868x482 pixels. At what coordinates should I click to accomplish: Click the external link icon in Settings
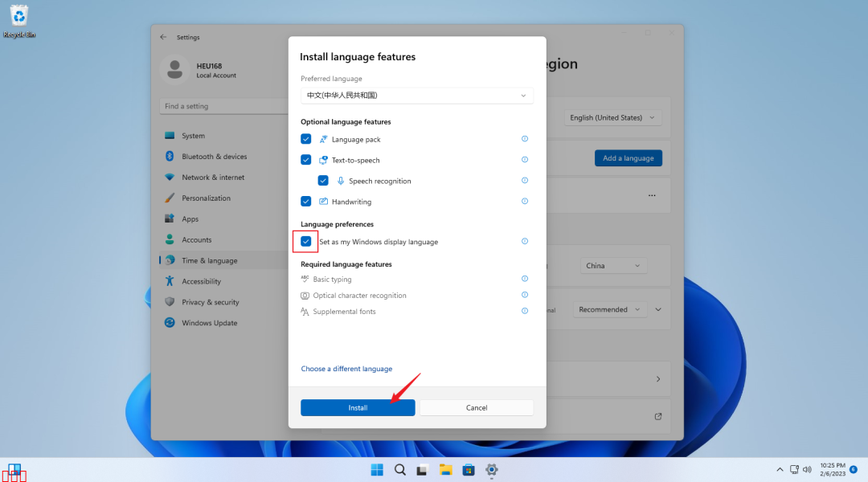[x=658, y=416]
